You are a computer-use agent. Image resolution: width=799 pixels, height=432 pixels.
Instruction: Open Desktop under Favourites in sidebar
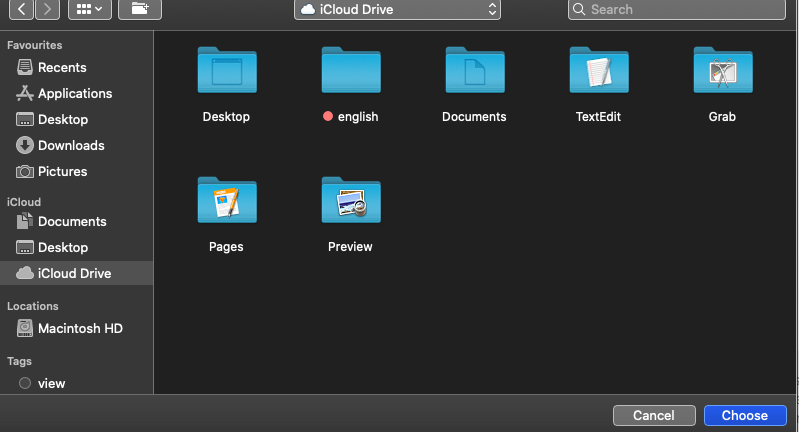tap(76, 119)
